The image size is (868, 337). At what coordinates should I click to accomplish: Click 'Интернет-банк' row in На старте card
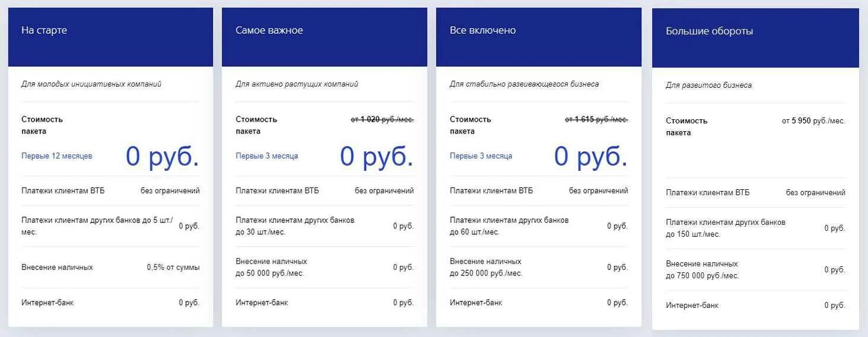point(110,303)
